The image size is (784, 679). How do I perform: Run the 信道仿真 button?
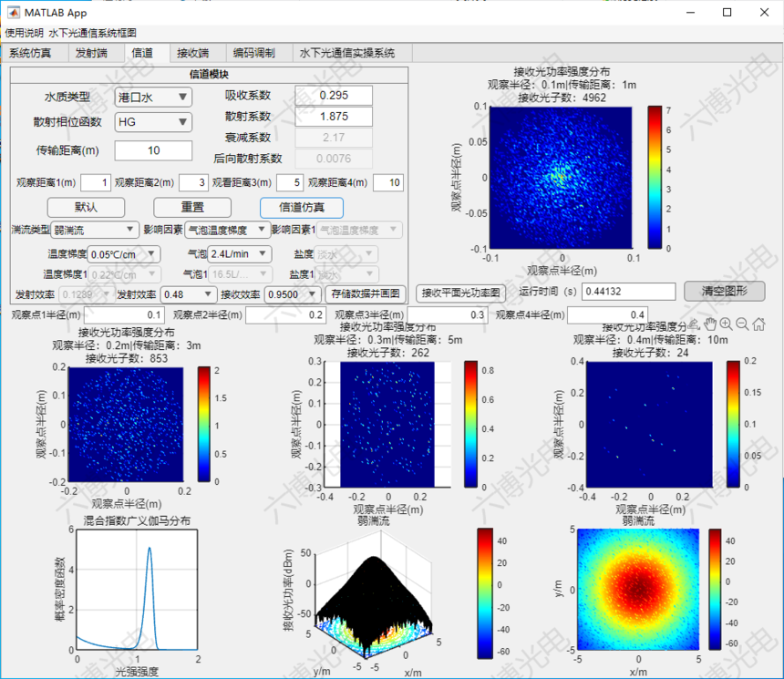click(x=302, y=208)
